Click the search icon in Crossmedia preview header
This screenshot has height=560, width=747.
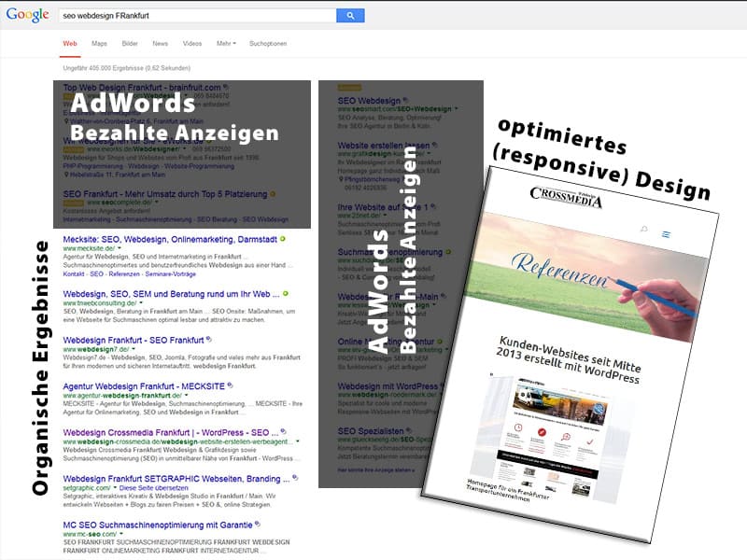click(644, 229)
